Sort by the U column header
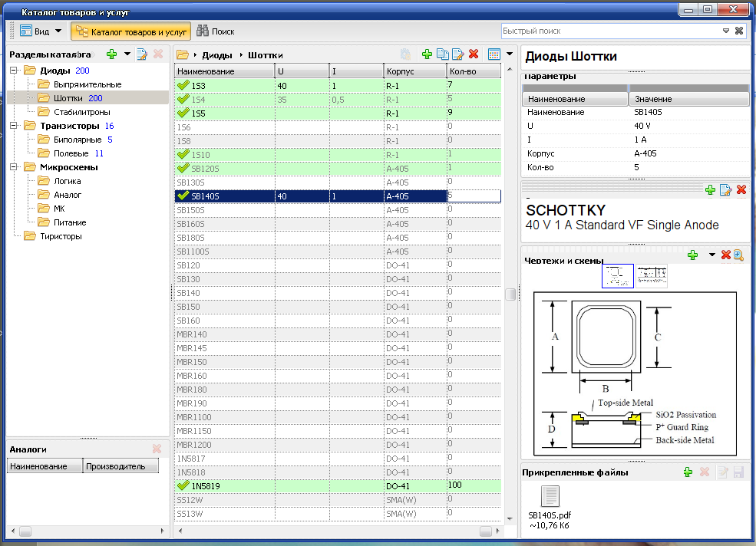756x546 pixels. (x=302, y=71)
